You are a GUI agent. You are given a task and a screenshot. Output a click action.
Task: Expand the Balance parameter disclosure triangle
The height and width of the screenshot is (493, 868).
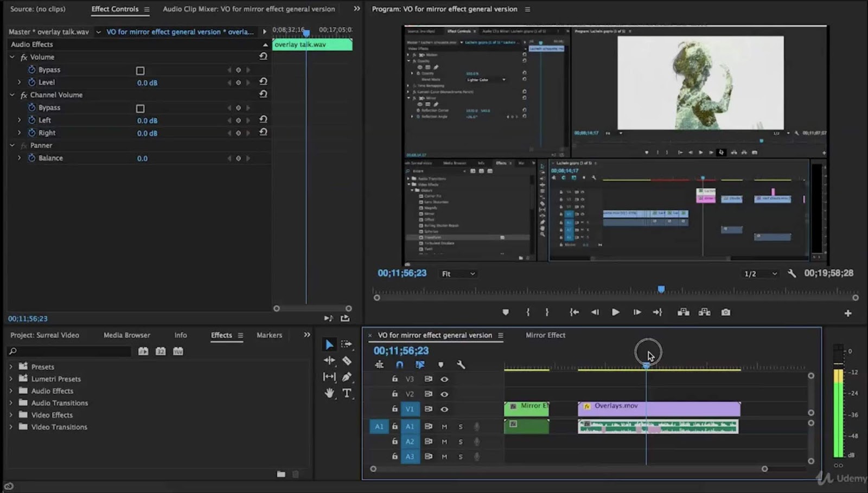pos(20,158)
